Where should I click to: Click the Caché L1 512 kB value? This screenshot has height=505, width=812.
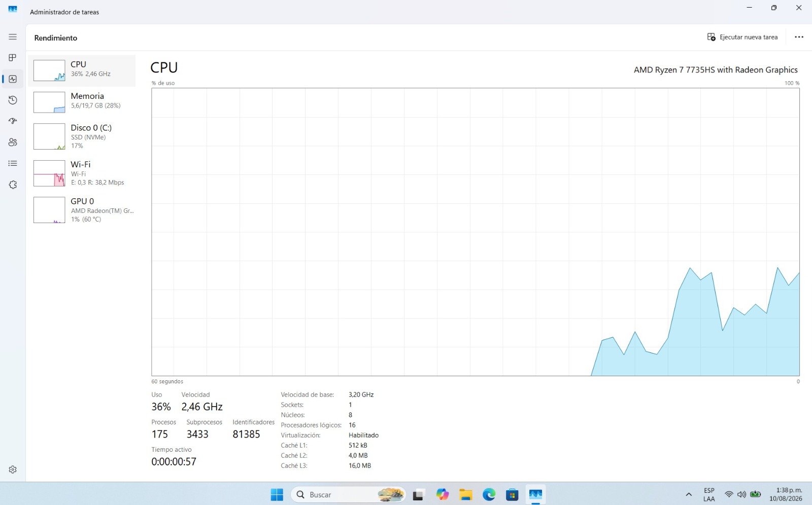coord(358,445)
